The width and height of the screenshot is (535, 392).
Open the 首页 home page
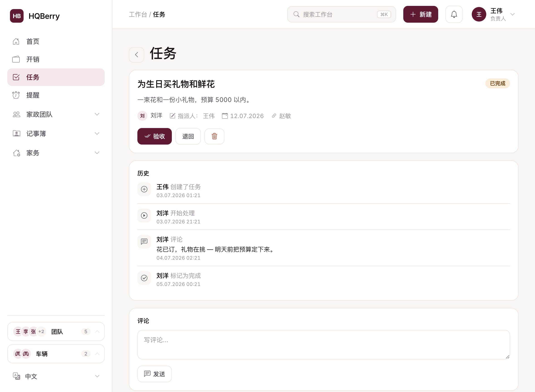coord(56,41)
